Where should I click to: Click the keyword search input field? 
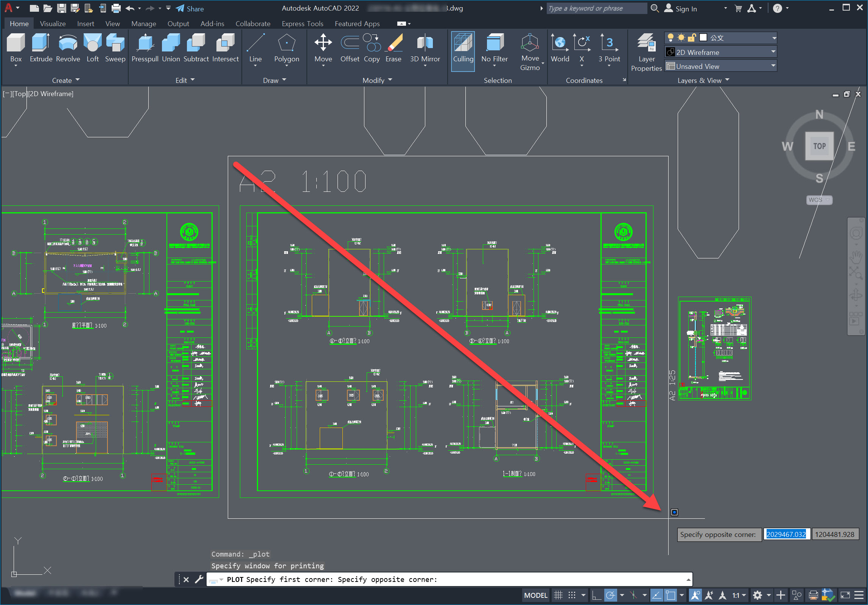[596, 8]
